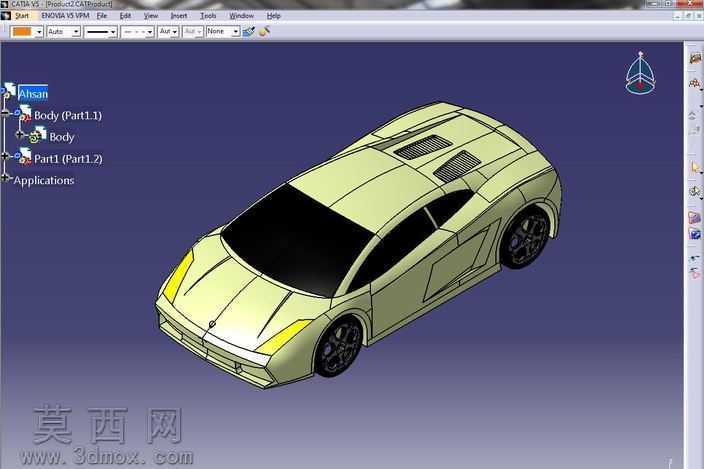704x469 pixels.
Task: Click the 3D compass in the viewport
Action: (641, 73)
